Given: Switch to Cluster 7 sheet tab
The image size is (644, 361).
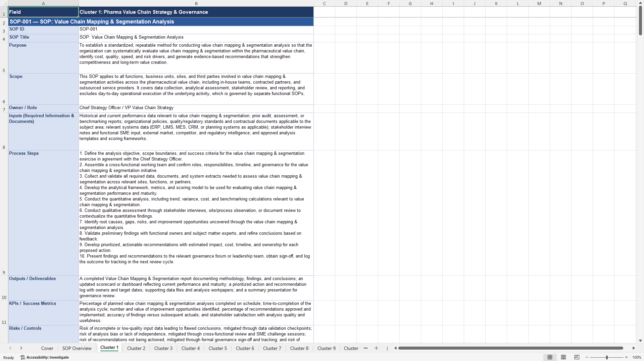Looking at the screenshot, I should [272, 348].
